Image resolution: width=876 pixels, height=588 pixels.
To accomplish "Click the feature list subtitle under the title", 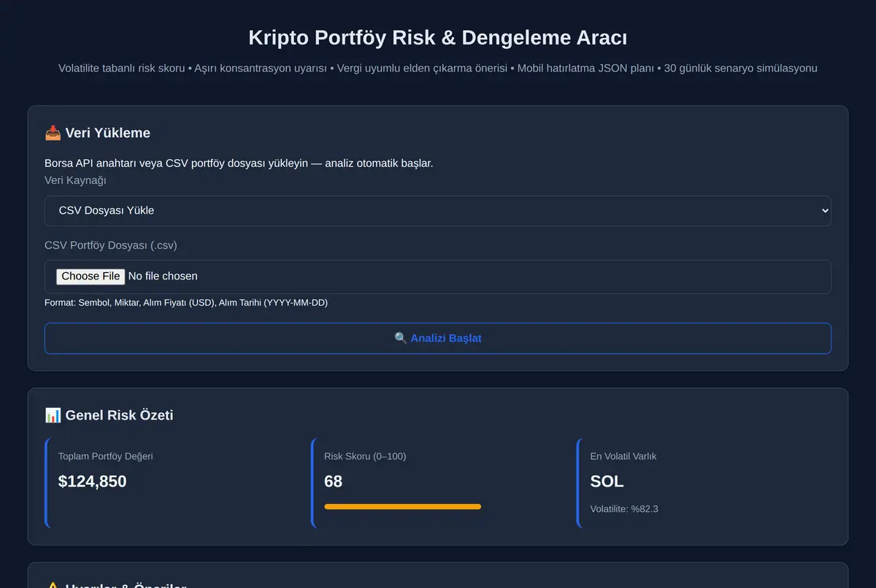I will pos(438,69).
